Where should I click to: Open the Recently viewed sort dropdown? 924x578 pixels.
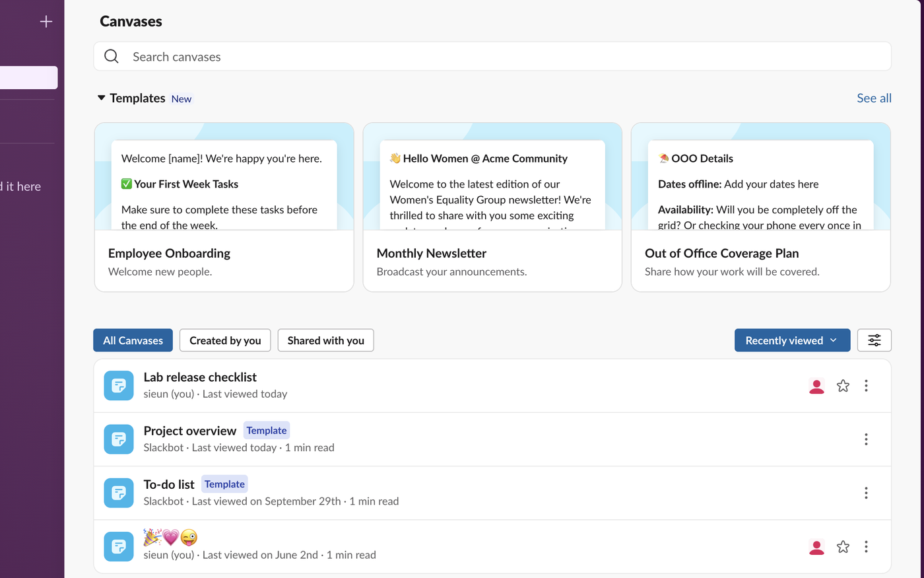[792, 340]
